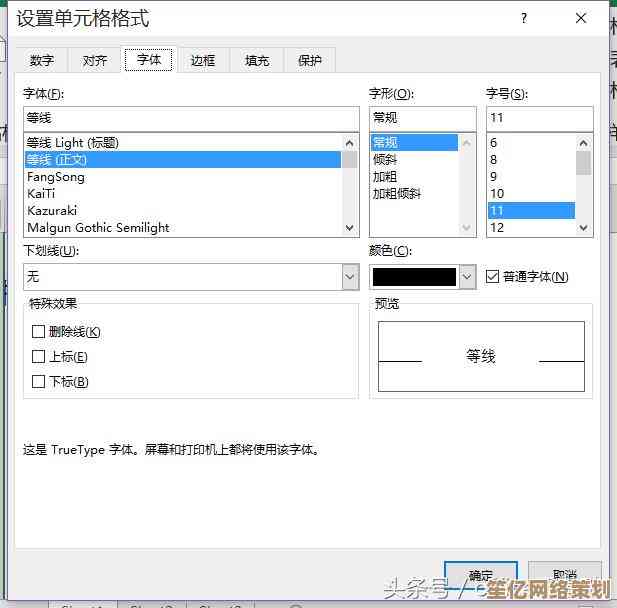
Task: Check the 上标 superscript option
Action: [x=39, y=357]
